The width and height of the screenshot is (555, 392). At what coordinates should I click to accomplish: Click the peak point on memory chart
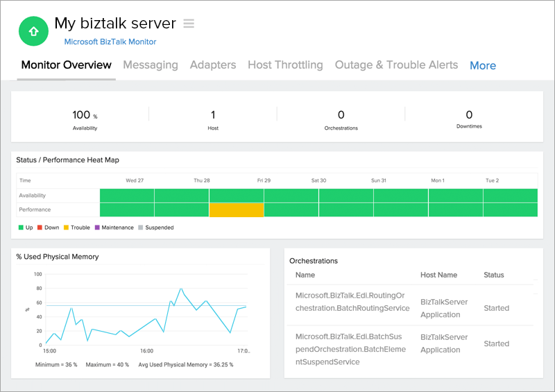(x=181, y=289)
